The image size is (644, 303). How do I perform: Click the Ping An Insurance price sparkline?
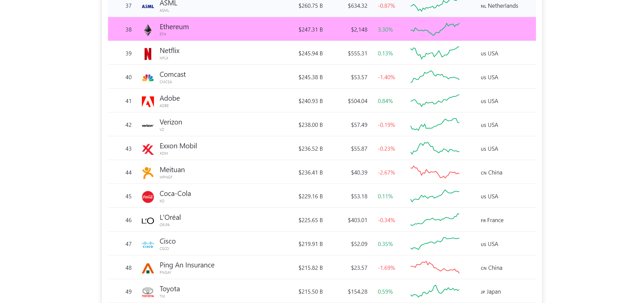[435, 267]
